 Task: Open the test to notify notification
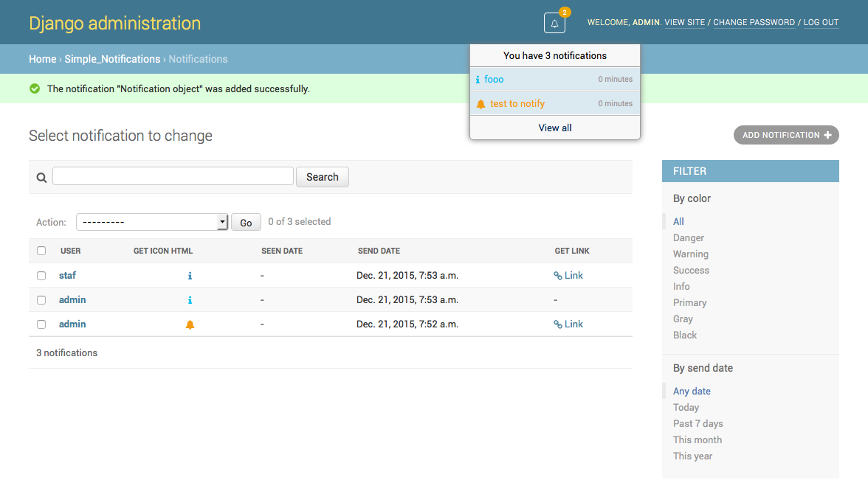tap(555, 103)
